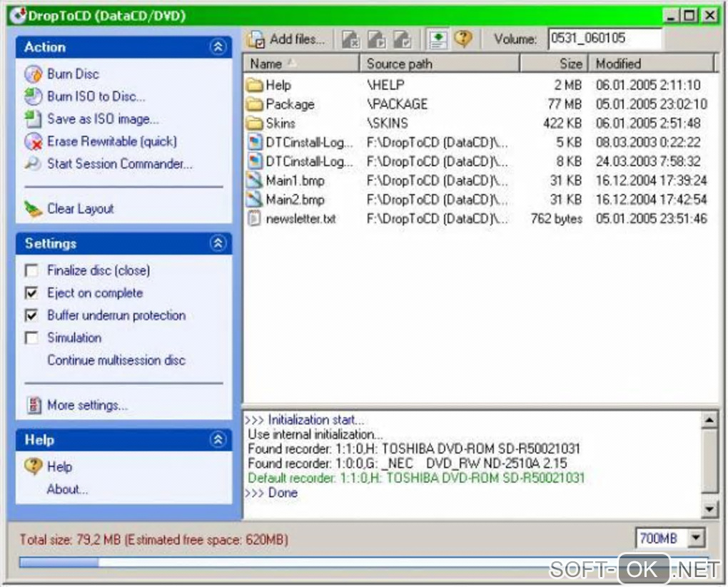Click the greyed file icon with checkmark

pos(402,39)
